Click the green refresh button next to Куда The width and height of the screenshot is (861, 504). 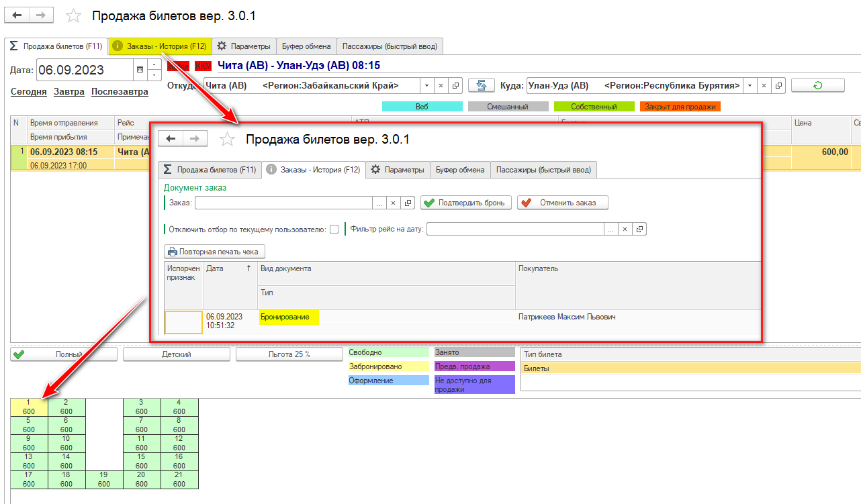click(817, 85)
